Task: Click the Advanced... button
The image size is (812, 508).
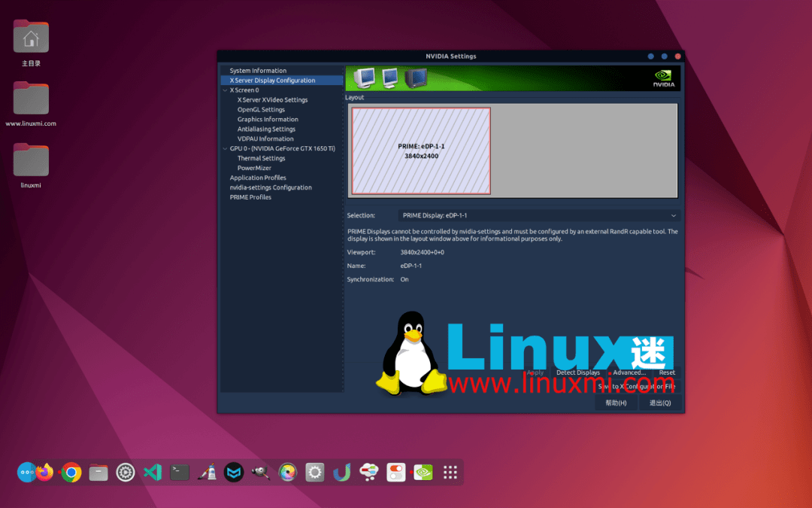Action: point(629,373)
